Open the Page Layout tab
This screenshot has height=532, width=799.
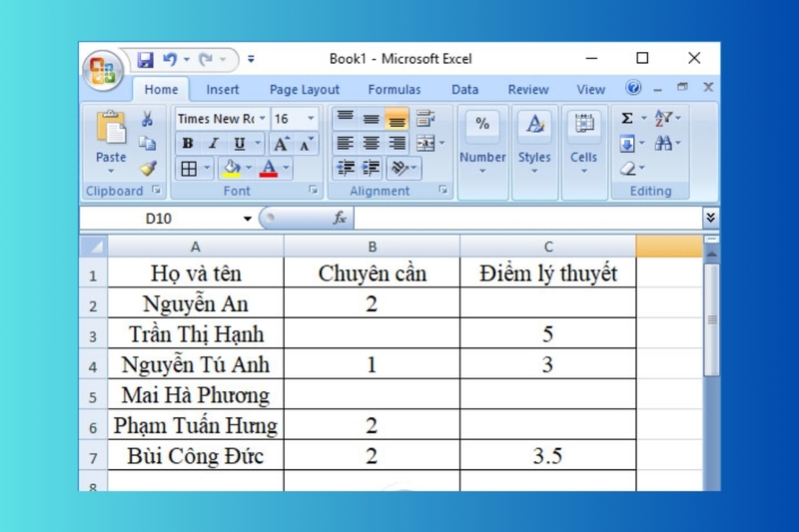305,90
